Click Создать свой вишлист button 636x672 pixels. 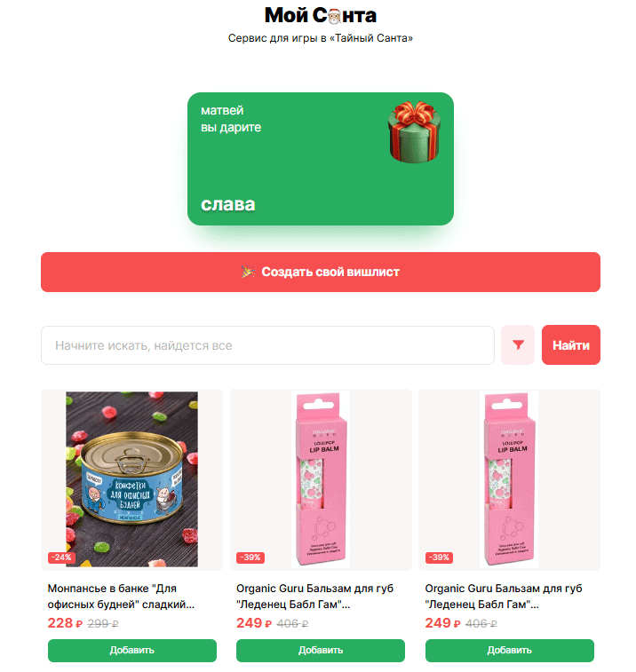click(321, 273)
